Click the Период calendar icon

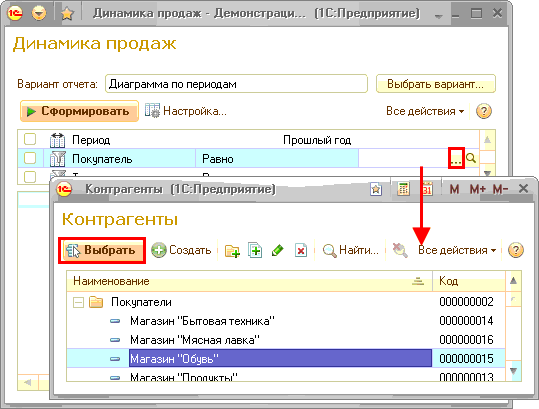(57, 140)
